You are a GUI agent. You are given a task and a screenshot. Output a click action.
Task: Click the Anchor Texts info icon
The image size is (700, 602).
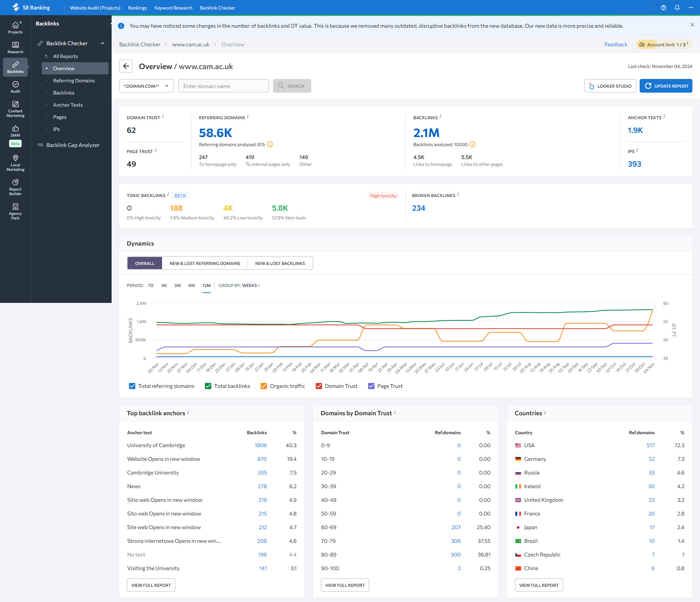point(664,117)
